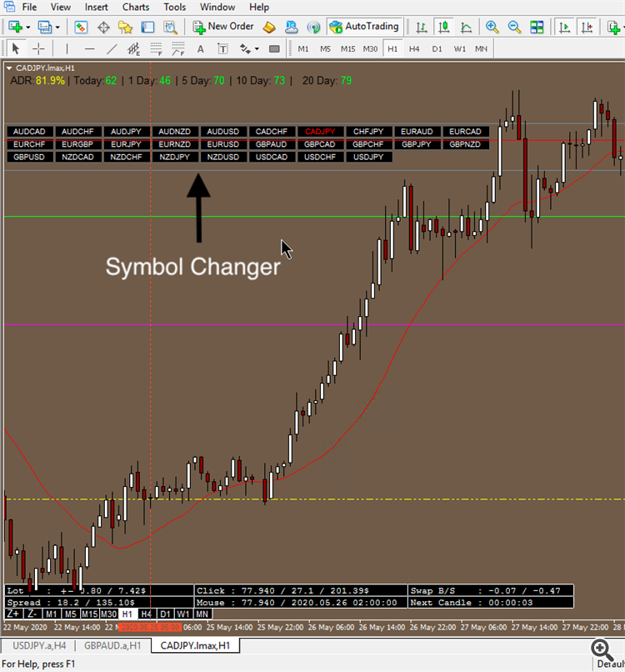
Task: Select the Text Label tool
Action: pyautogui.click(x=222, y=48)
